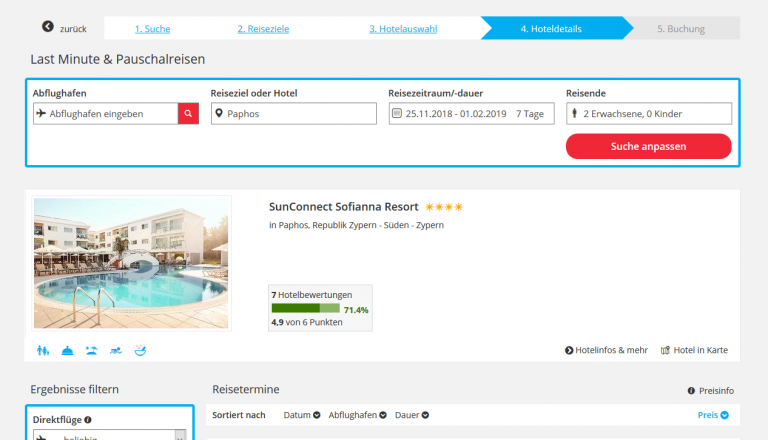Open the hotel pool photo
Viewport: 768px width, 440px height.
point(131,263)
